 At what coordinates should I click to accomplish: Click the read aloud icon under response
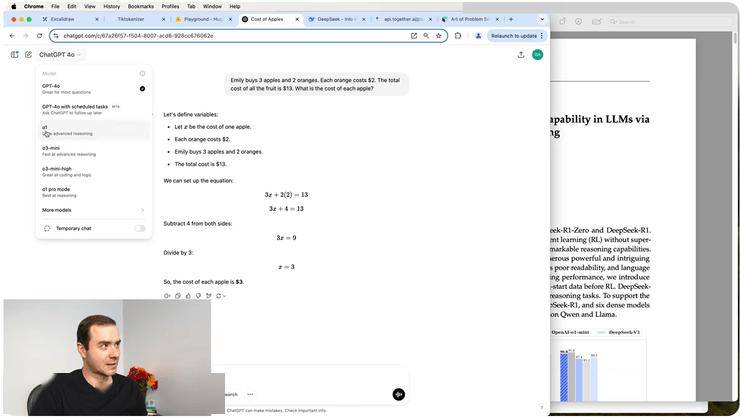(x=167, y=296)
